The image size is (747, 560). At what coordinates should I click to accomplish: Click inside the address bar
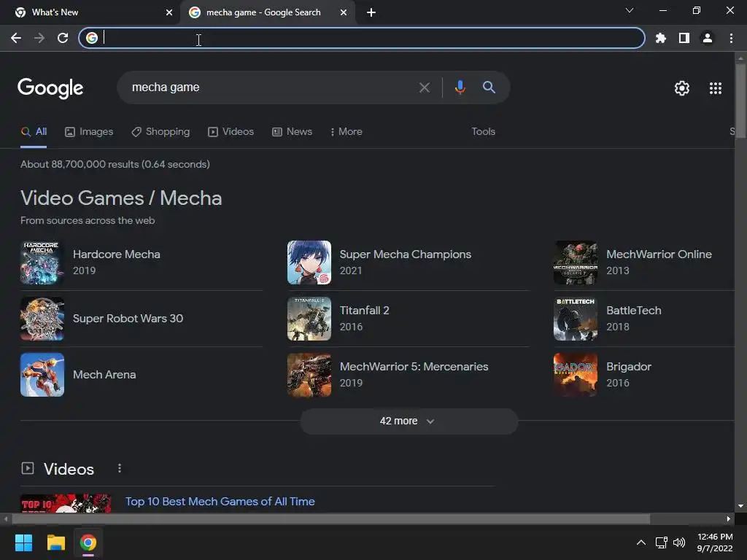[362, 38]
